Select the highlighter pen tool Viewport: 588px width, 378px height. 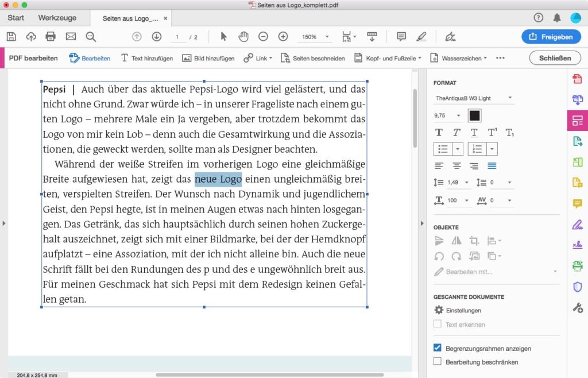(x=421, y=37)
